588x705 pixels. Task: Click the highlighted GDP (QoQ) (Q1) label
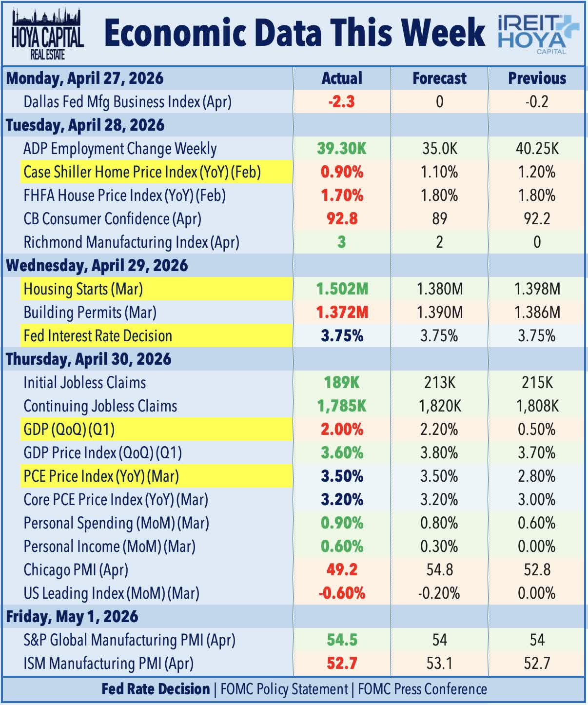(x=69, y=430)
